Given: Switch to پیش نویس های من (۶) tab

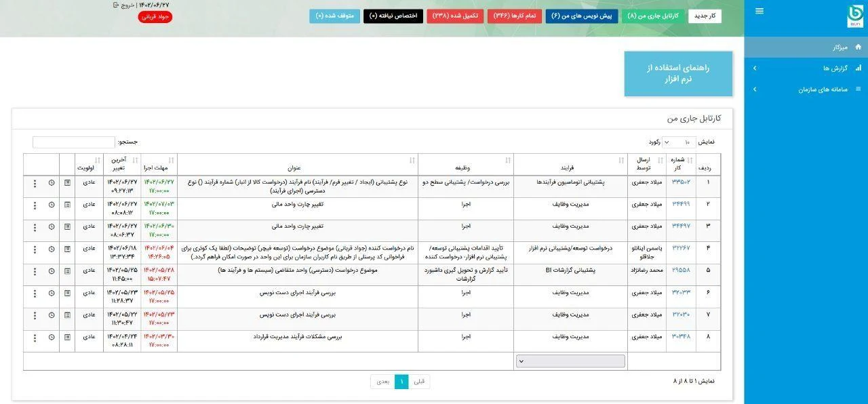Looking at the screenshot, I should pos(582,16).
